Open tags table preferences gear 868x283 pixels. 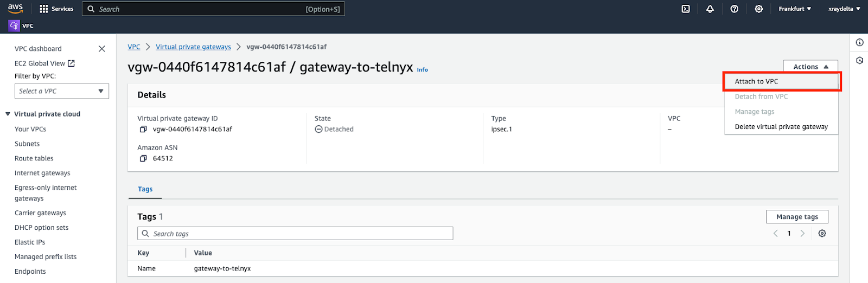822,233
